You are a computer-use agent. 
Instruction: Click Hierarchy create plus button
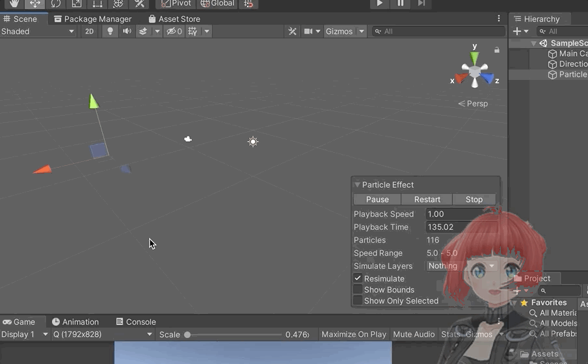516,31
